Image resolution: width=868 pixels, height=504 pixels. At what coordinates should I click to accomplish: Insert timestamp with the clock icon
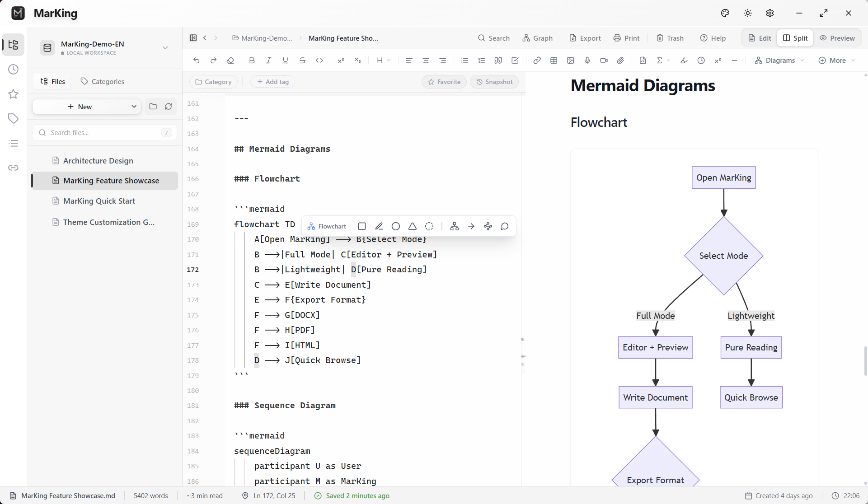click(701, 61)
